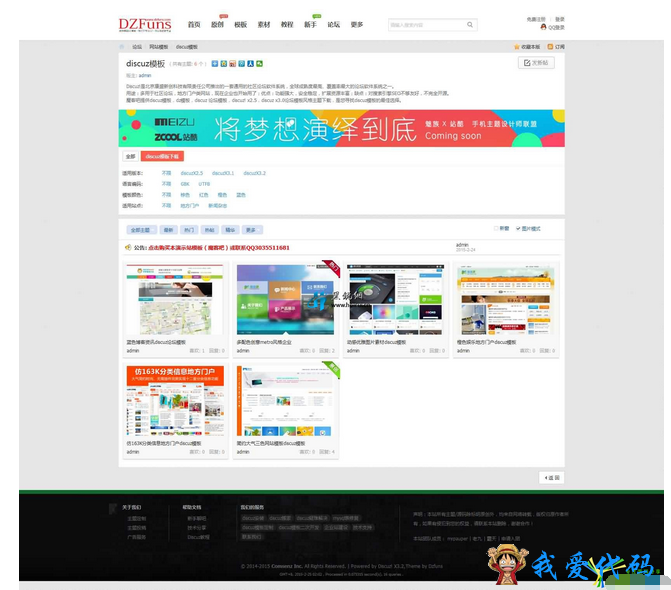Image resolution: width=671 pixels, height=590 pixels.
Task: Click the 发新帖 new post button
Action: [x=536, y=63]
